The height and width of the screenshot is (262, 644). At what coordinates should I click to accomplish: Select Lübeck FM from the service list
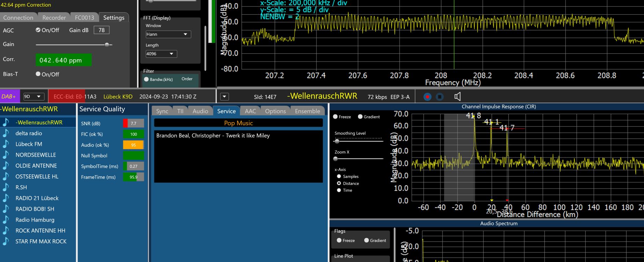29,144
